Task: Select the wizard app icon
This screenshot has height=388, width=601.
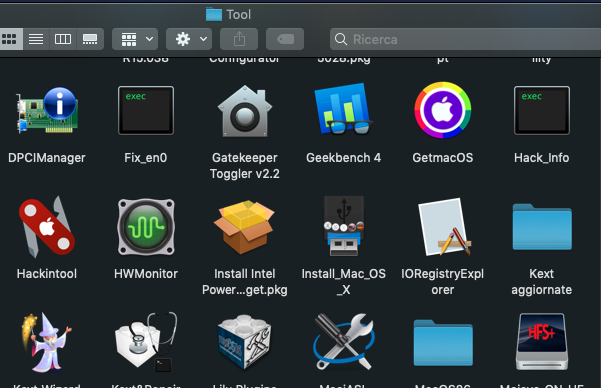Action: [47, 342]
